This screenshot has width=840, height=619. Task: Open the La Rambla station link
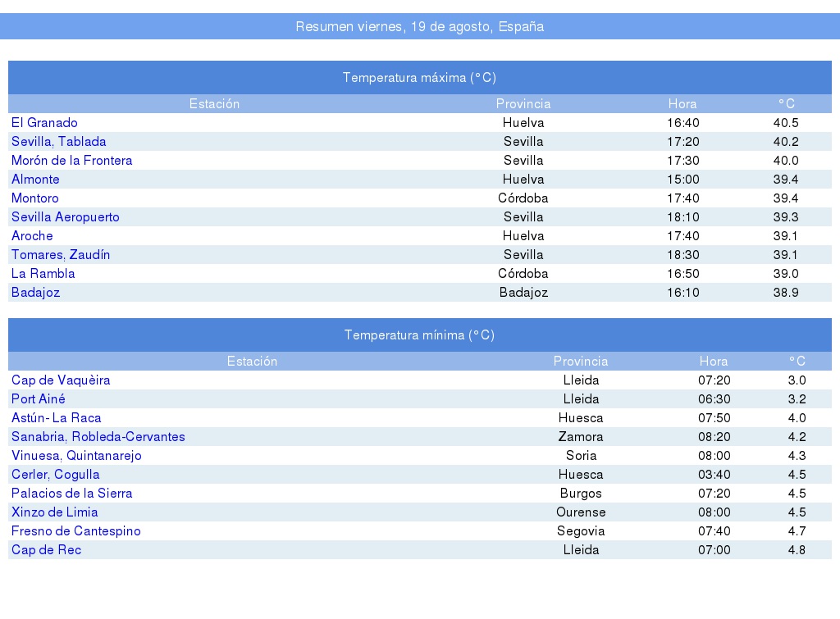pyautogui.click(x=43, y=274)
